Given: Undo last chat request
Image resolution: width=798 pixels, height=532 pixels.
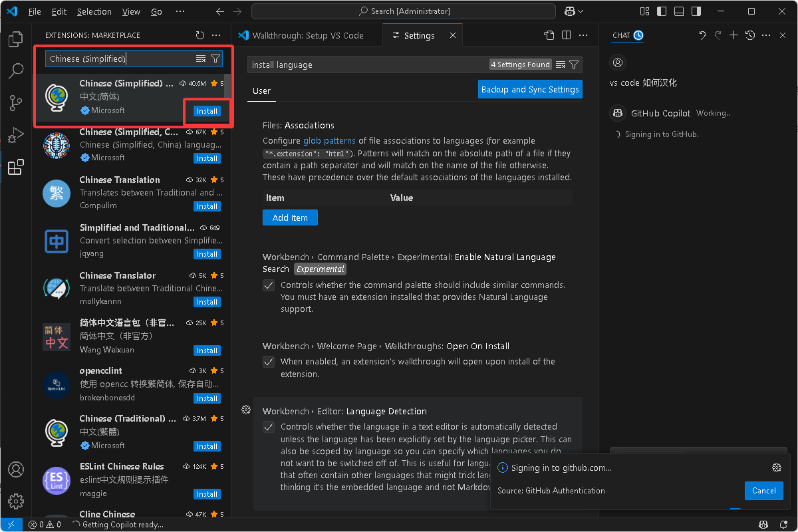Looking at the screenshot, I should tap(702, 35).
